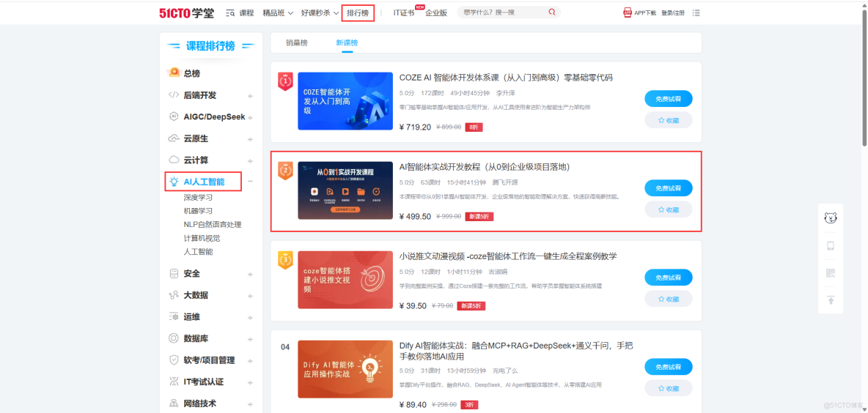Click the 51CTO学堂 logo
Screen dimensions: 868x413
(x=186, y=13)
